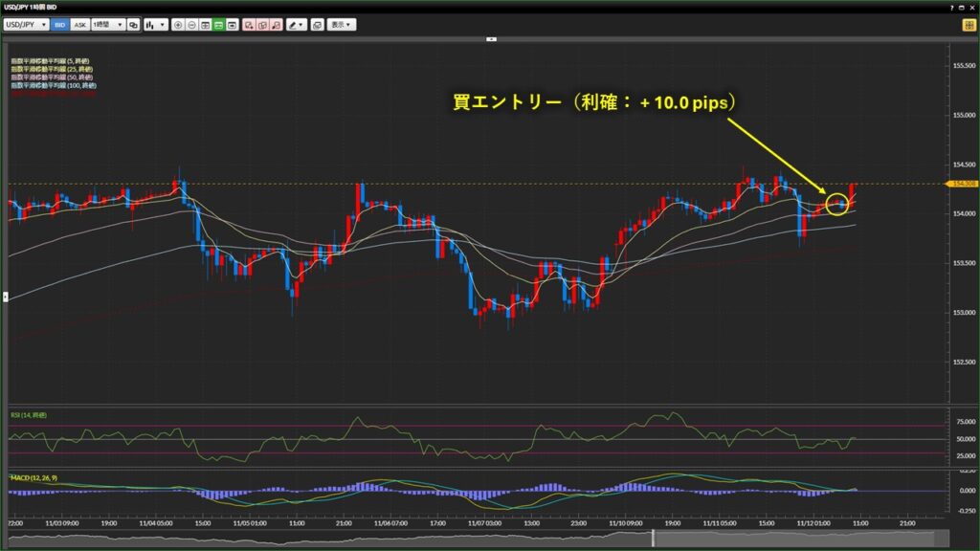Open the 1時間 timeframe dropdown
The image size is (980, 551).
pos(107,25)
